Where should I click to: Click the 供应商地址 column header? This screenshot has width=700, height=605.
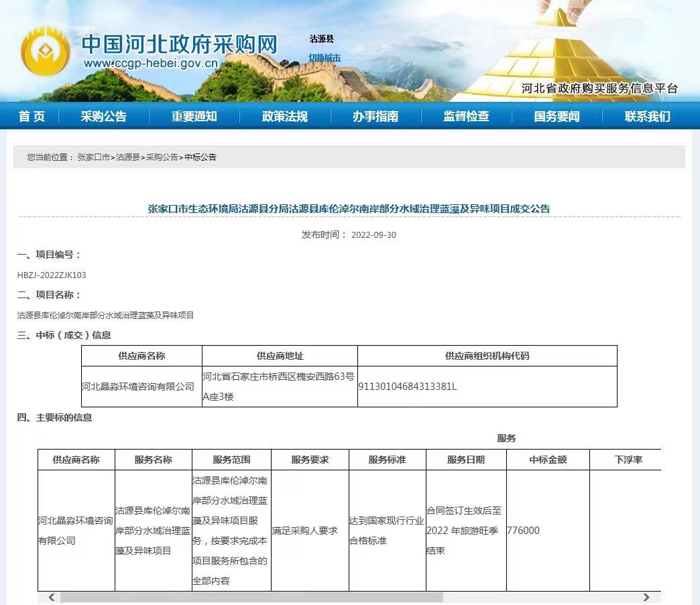(280, 356)
